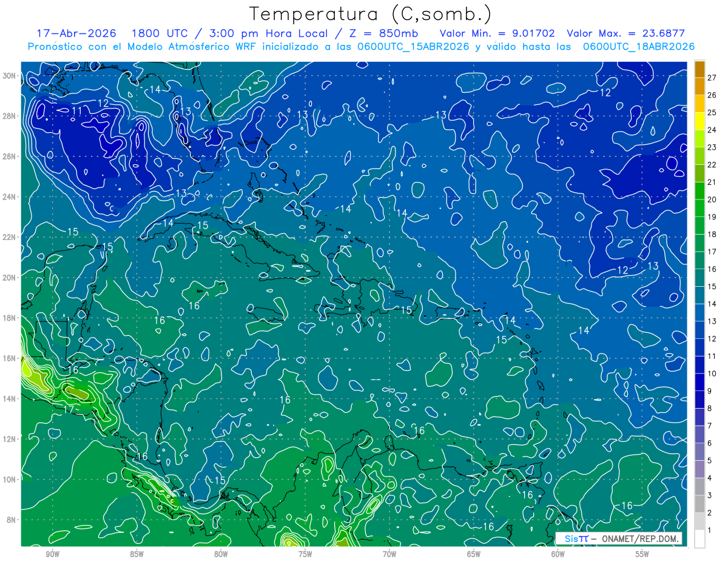Click the Valor Max. = 23.6877 text

click(625, 33)
